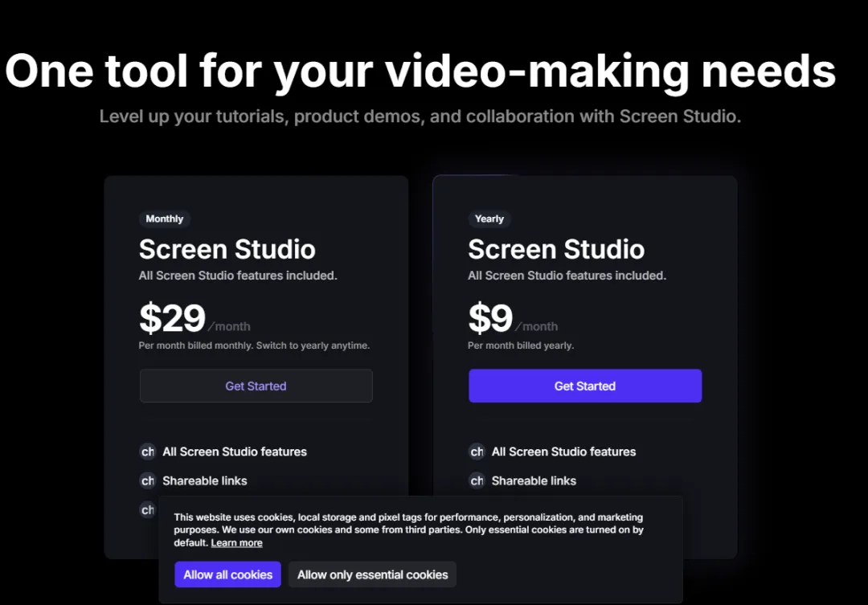The image size is (868, 605).
Task: Click the One tool for your video-making needs heading
Action: 420,71
